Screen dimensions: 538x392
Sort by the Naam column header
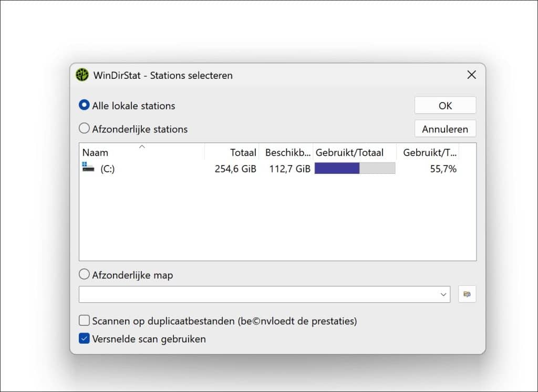click(x=142, y=152)
